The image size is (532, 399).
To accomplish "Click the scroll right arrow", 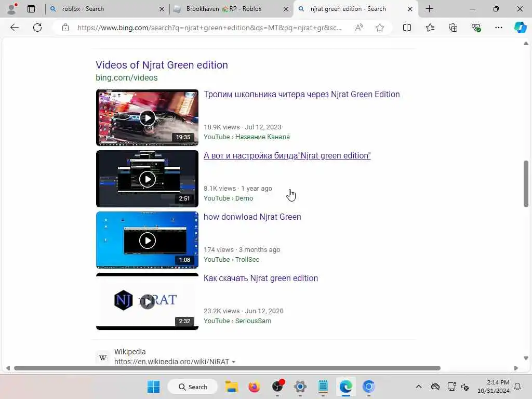I will coord(516,368).
